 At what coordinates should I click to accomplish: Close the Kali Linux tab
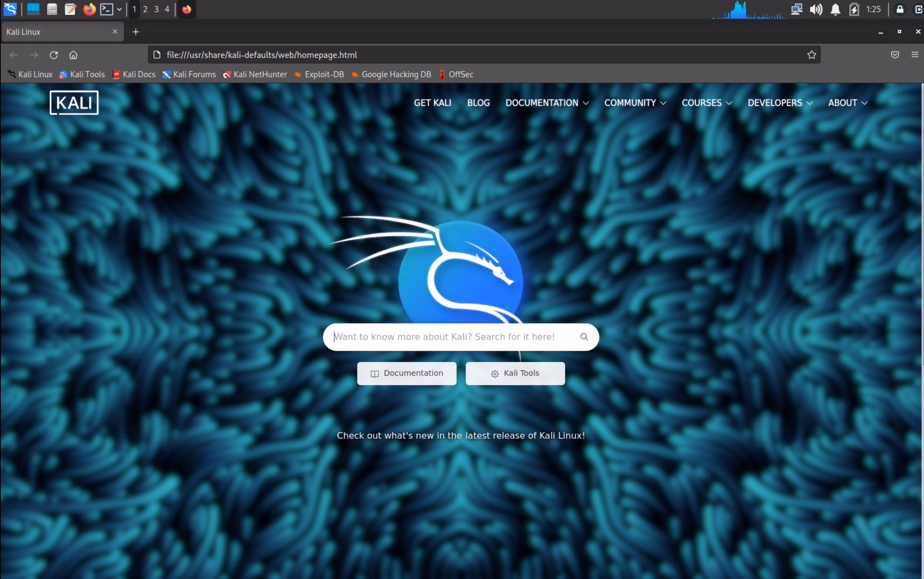(115, 32)
